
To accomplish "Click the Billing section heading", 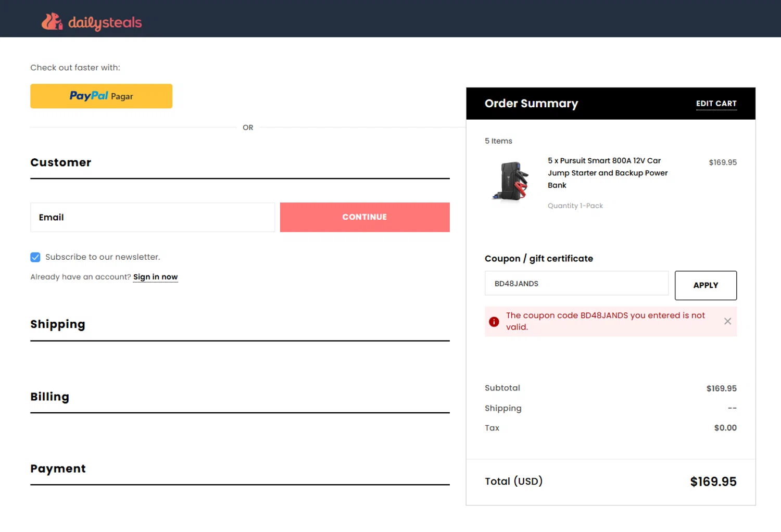I will click(x=49, y=397).
